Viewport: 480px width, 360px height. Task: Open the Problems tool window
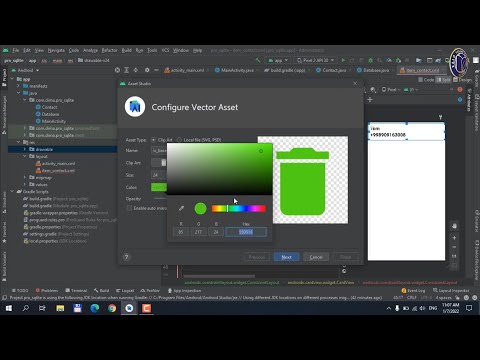47,290
